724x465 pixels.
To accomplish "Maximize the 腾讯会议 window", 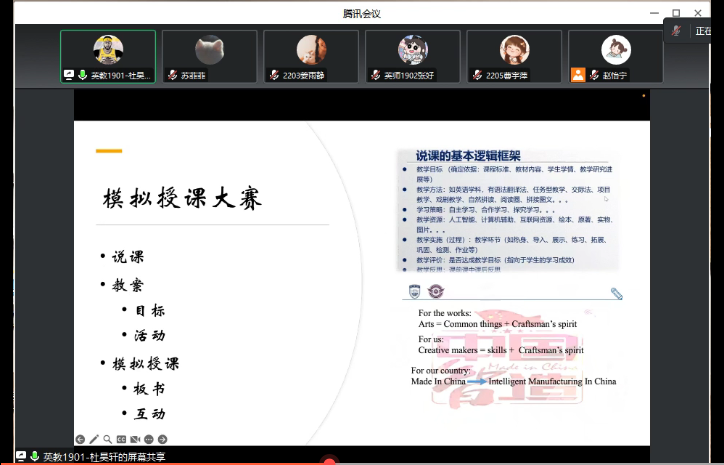I will click(676, 13).
